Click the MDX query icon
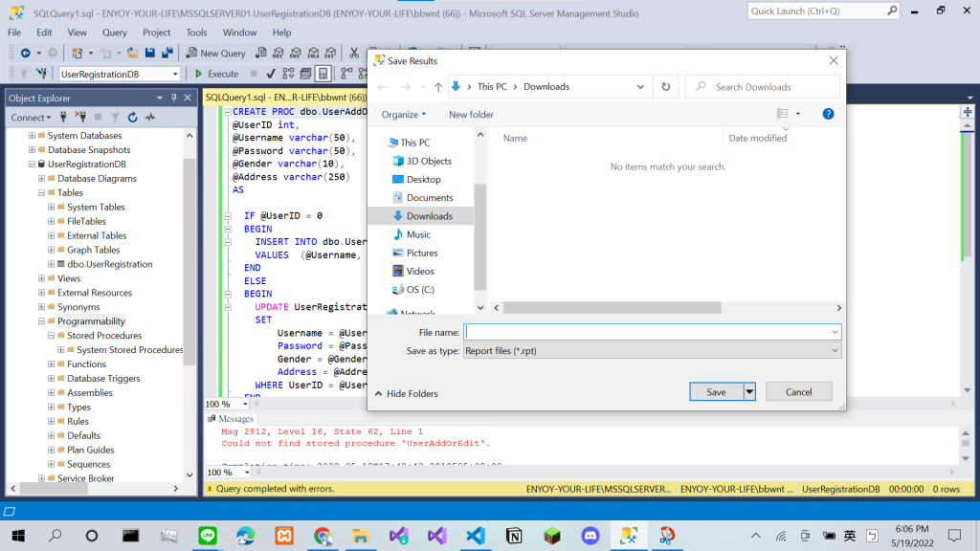Screen dimensions: 980x551 [278, 54]
